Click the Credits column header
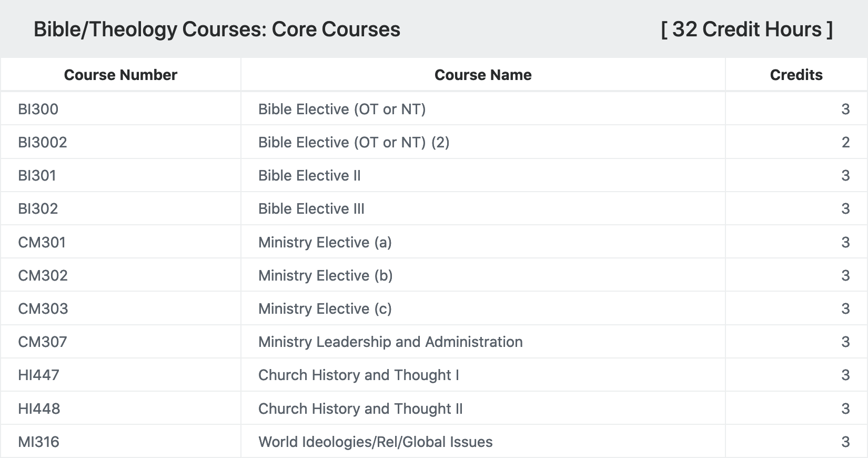The height and width of the screenshot is (458, 868). (796, 75)
